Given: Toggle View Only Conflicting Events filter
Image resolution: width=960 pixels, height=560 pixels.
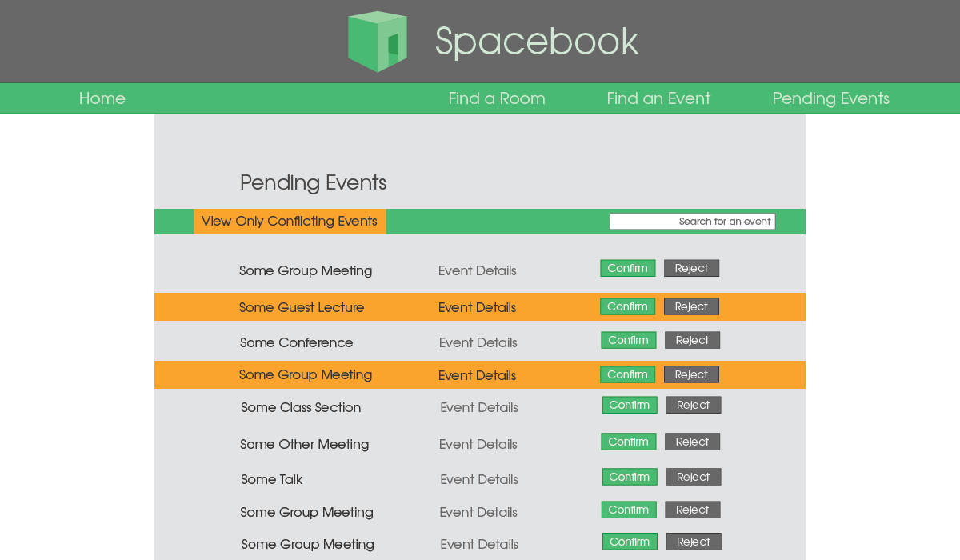Looking at the screenshot, I should click(x=290, y=222).
